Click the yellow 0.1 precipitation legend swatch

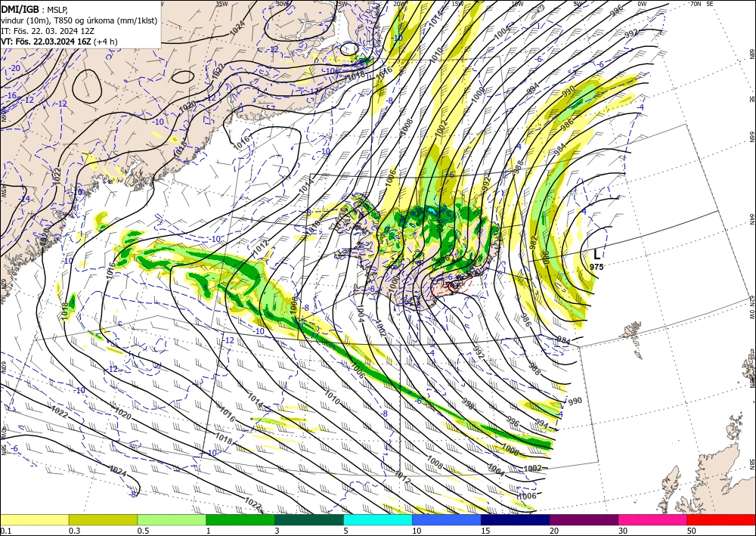pyautogui.click(x=34, y=519)
